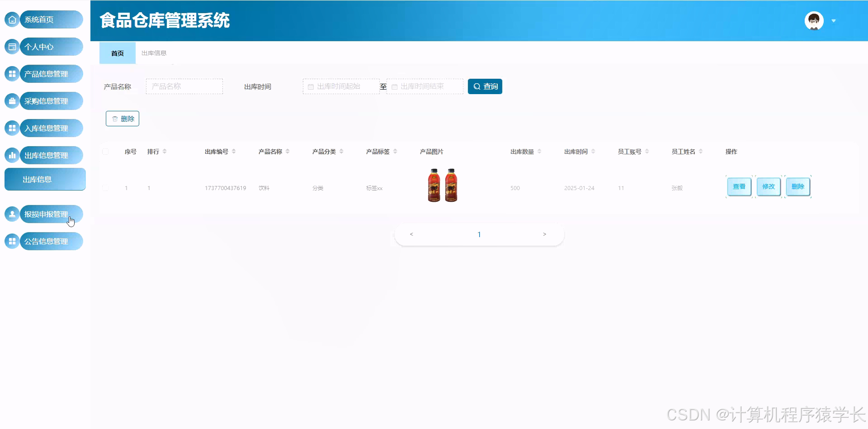Screen dimensions: 868x429
Task: Open 报损申报管理 via its person icon
Action: point(12,214)
